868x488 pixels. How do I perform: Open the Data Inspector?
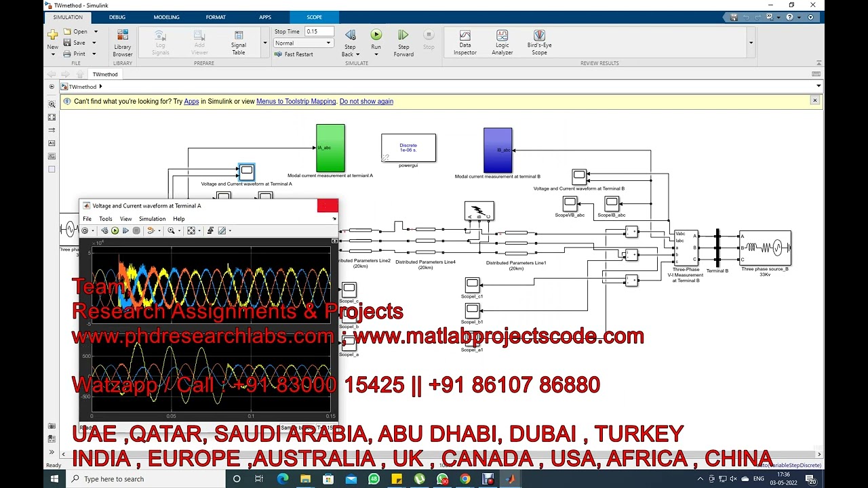465,42
